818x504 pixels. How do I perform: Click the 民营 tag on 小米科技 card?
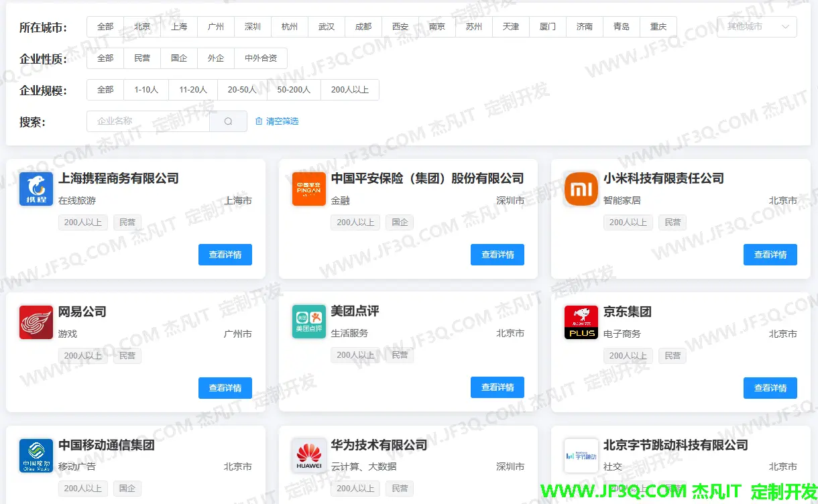[x=673, y=223]
